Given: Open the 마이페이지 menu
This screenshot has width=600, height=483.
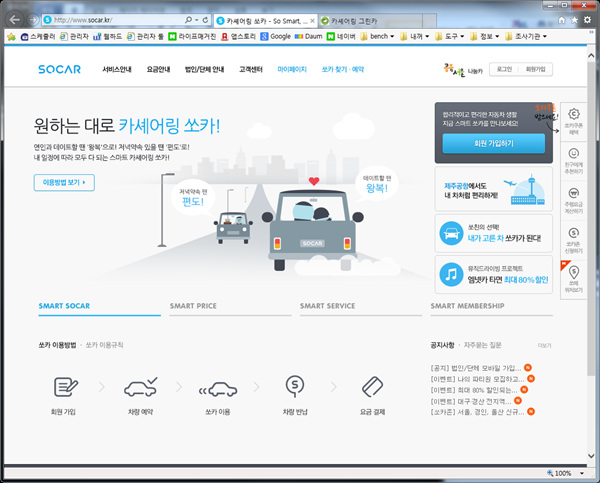Looking at the screenshot, I should (x=292, y=69).
